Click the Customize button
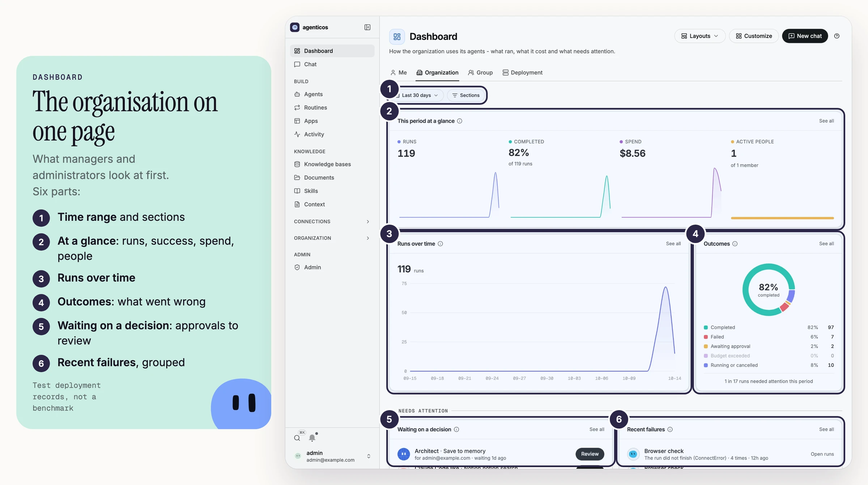The width and height of the screenshot is (868, 485). click(754, 36)
